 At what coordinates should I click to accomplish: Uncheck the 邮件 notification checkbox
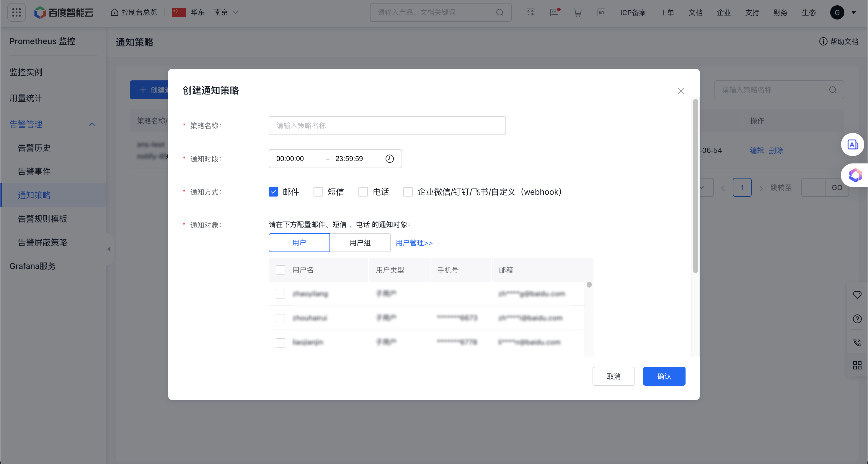point(273,192)
